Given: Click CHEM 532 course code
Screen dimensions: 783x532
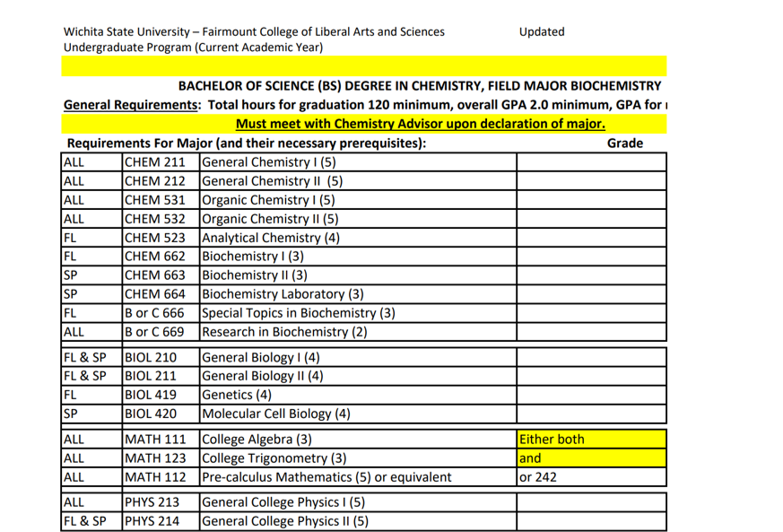Looking at the screenshot, I should click(x=155, y=219).
